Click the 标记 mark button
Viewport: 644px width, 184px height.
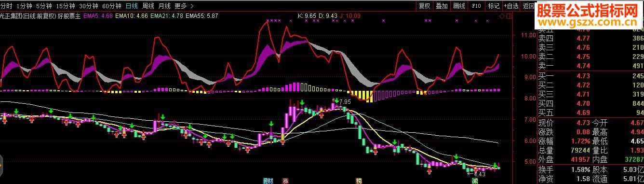click(494, 6)
